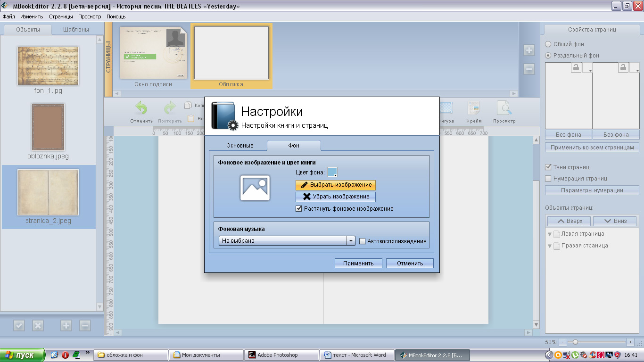Click the copy icon in the toolbar

pyautogui.click(x=188, y=106)
